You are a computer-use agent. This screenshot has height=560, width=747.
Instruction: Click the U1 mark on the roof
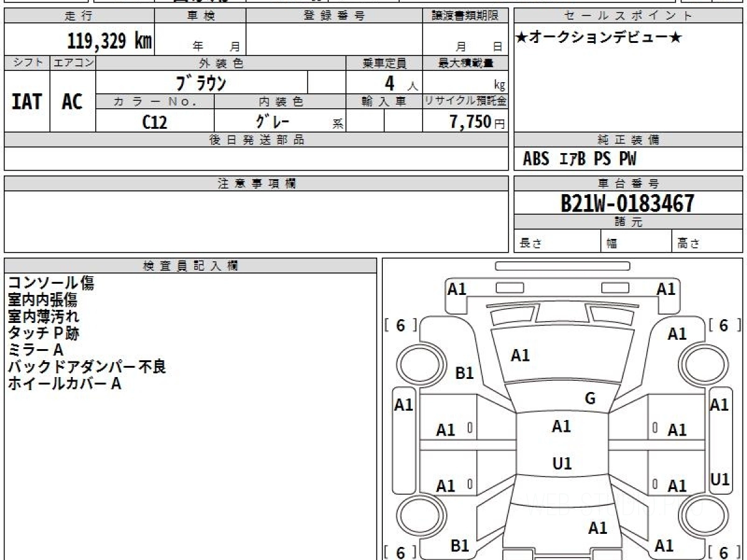[x=562, y=464]
